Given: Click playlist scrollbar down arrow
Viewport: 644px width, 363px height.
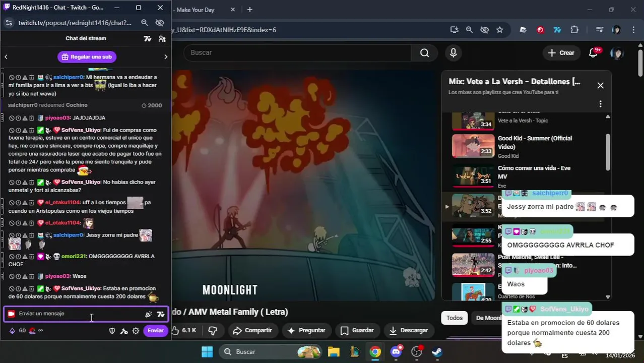Looking at the screenshot, I should click(x=608, y=297).
